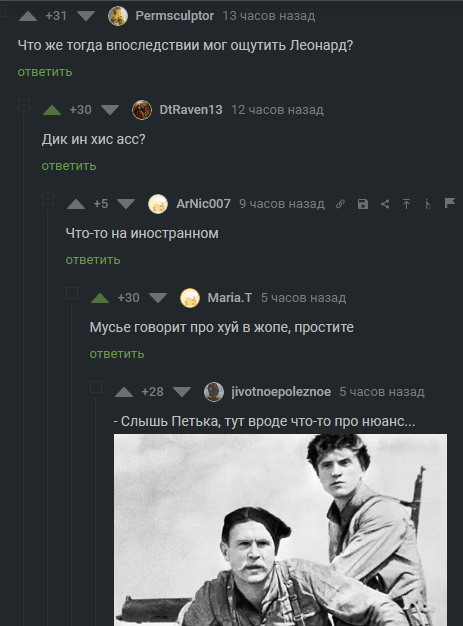Save ArNic007's comment with floppy icon
This screenshot has width=463, height=626.
(x=362, y=204)
